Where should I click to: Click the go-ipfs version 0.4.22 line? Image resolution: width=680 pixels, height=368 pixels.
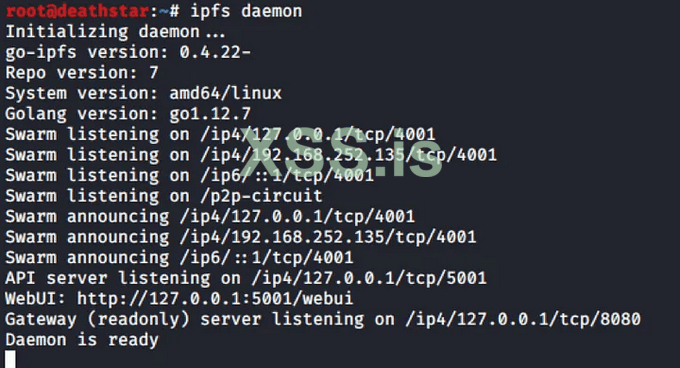128,52
